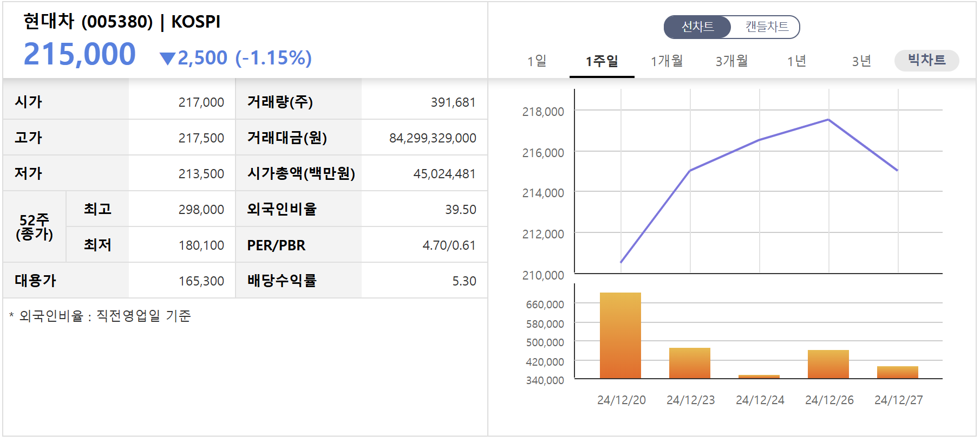Viewport: 980px width, 441px height.
Task: Click the 저가 row label
Action: point(28,173)
